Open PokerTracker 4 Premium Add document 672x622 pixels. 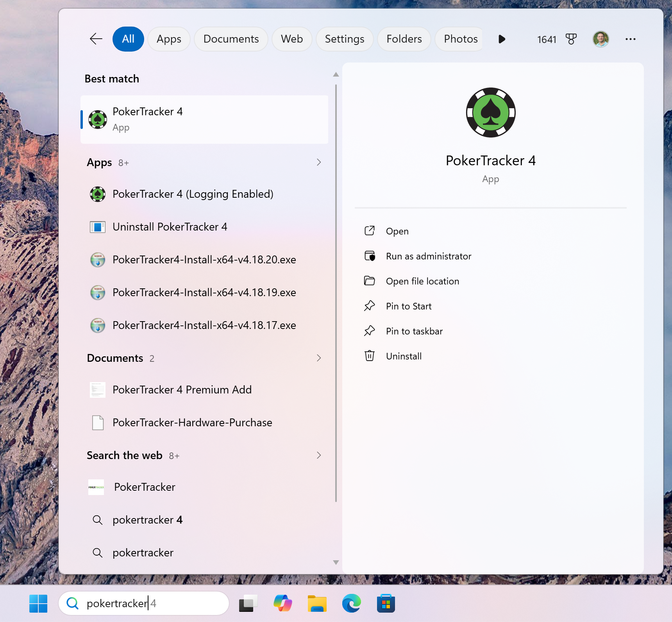coord(204,390)
